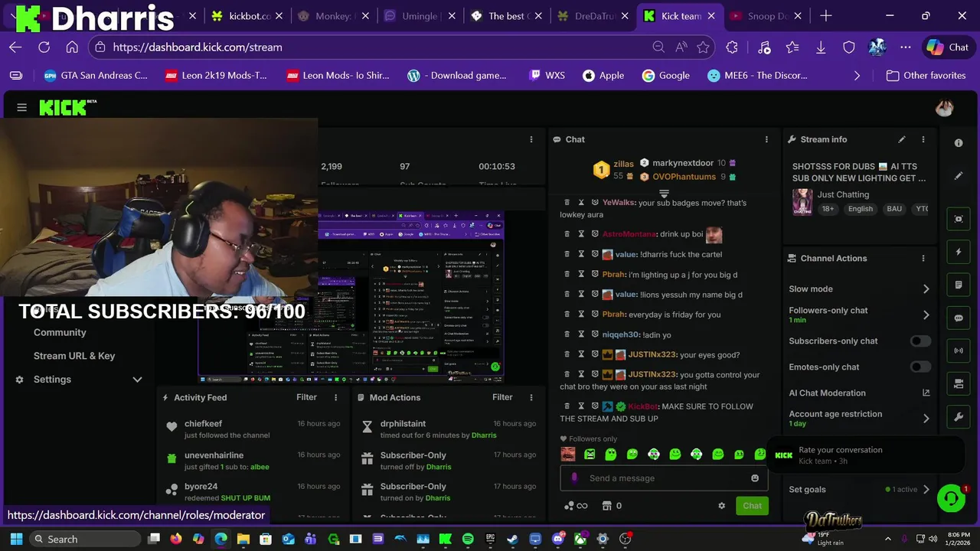Expand Followers-only chat settings
This screenshot has width=980, height=551.
[x=926, y=315]
